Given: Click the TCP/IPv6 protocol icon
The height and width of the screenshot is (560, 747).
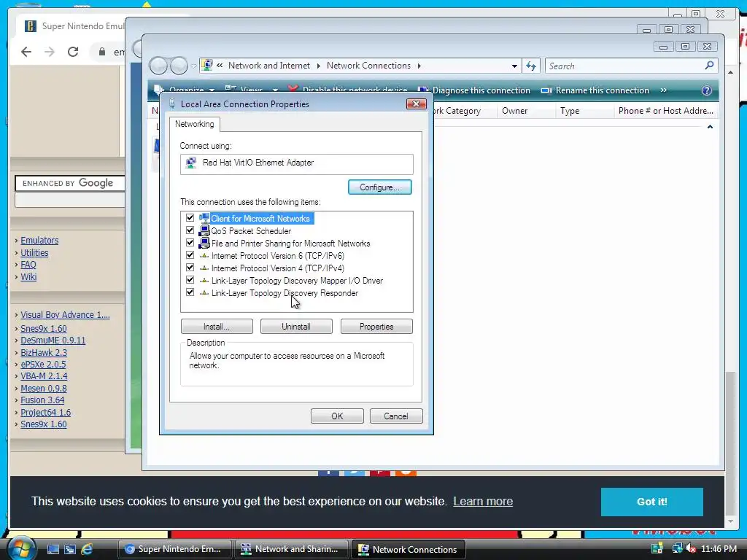Looking at the screenshot, I should click(204, 256).
